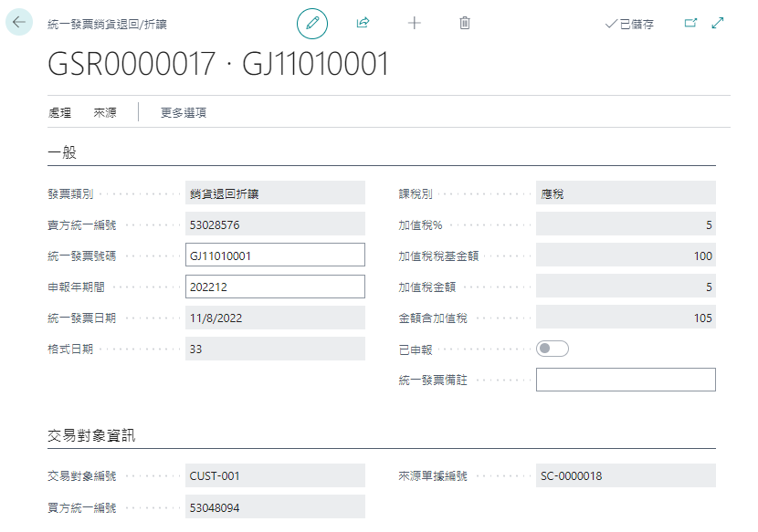Click the 來源單據編號 field label
The height and width of the screenshot is (532, 758).
pos(433,476)
